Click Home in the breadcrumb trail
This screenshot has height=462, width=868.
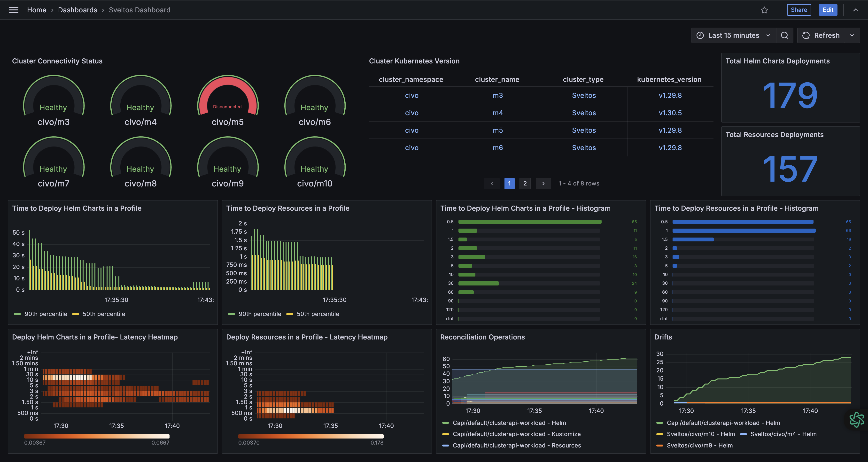click(x=36, y=10)
